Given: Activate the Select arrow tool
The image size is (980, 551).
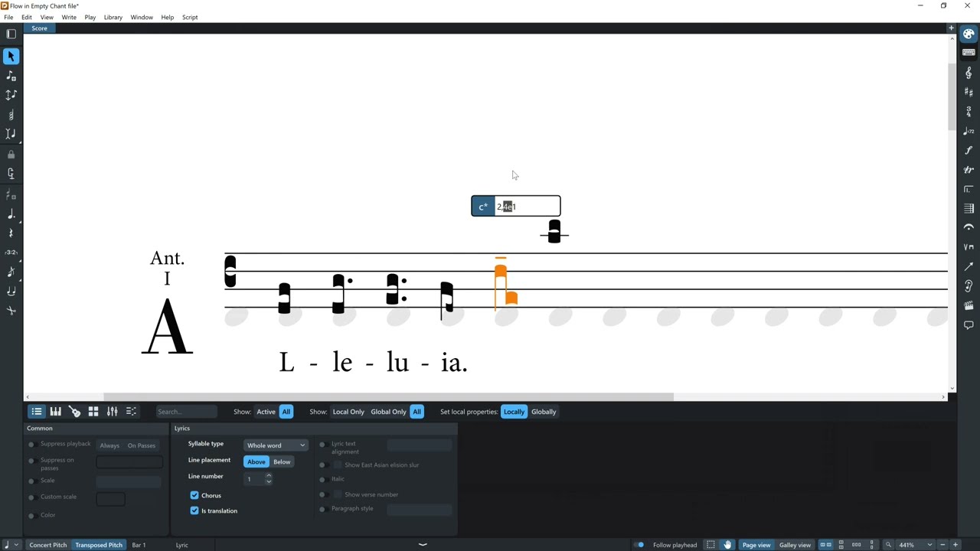Looking at the screenshot, I should click(11, 57).
